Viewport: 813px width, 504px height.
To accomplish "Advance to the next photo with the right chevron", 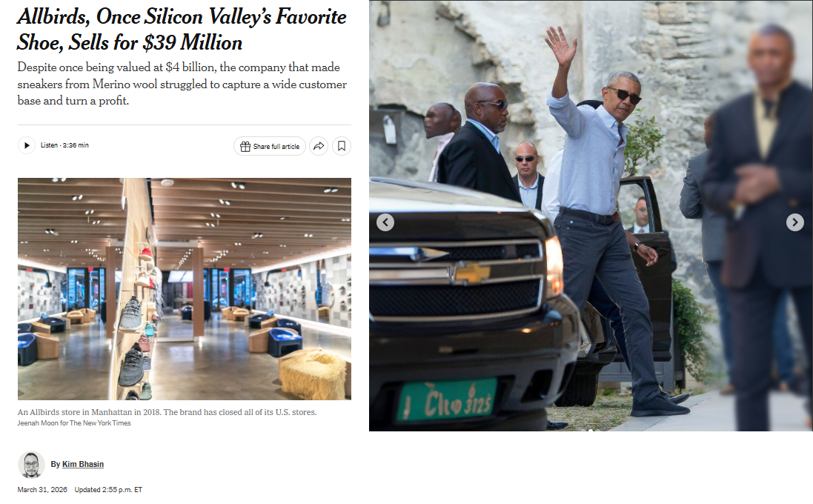I will click(x=795, y=222).
